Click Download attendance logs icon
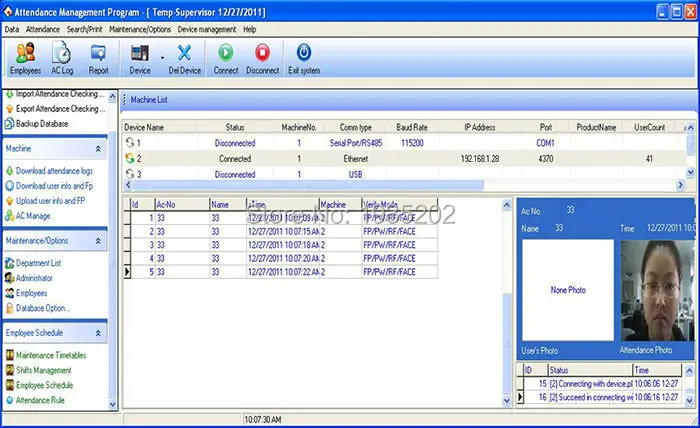The width and height of the screenshot is (700, 428). (9, 171)
